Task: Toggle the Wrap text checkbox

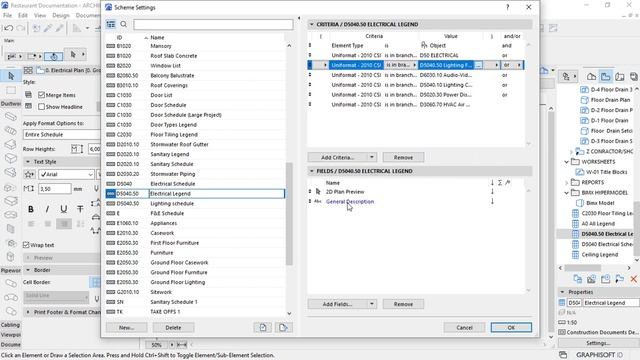Action: coord(26,245)
